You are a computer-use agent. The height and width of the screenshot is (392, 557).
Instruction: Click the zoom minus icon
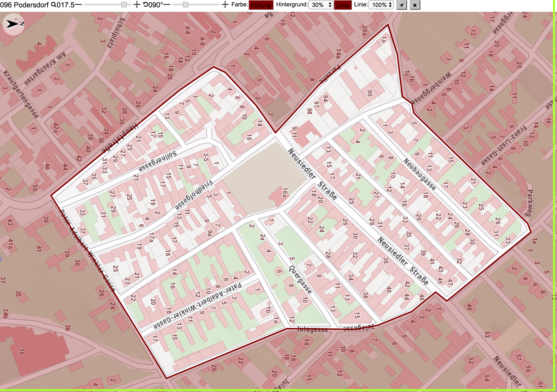coord(78,4)
